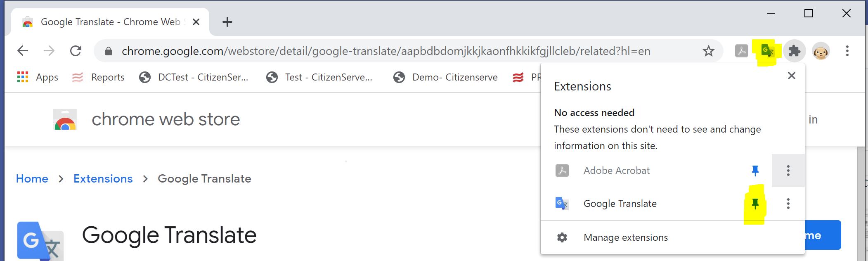
Task: Open the Adobe Acrobat toolbar extension icon
Action: [x=741, y=51]
